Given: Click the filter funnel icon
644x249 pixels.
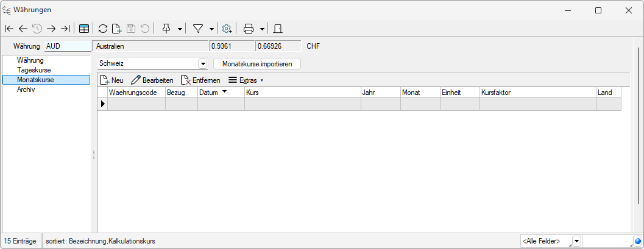Looking at the screenshot, I should pos(198,29).
